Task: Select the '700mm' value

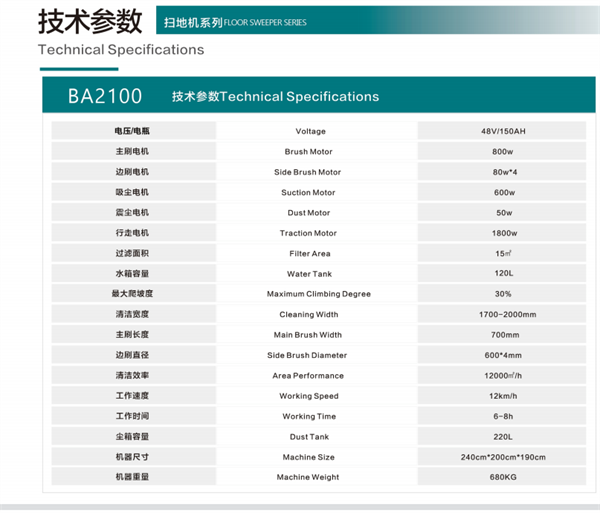Action: (x=505, y=335)
